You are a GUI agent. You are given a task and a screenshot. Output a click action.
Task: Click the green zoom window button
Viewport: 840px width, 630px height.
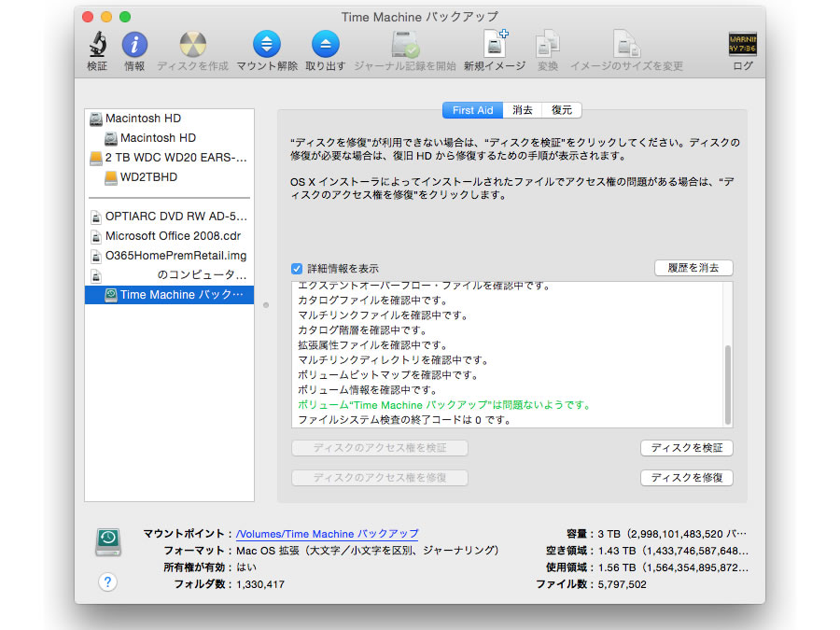tap(125, 17)
